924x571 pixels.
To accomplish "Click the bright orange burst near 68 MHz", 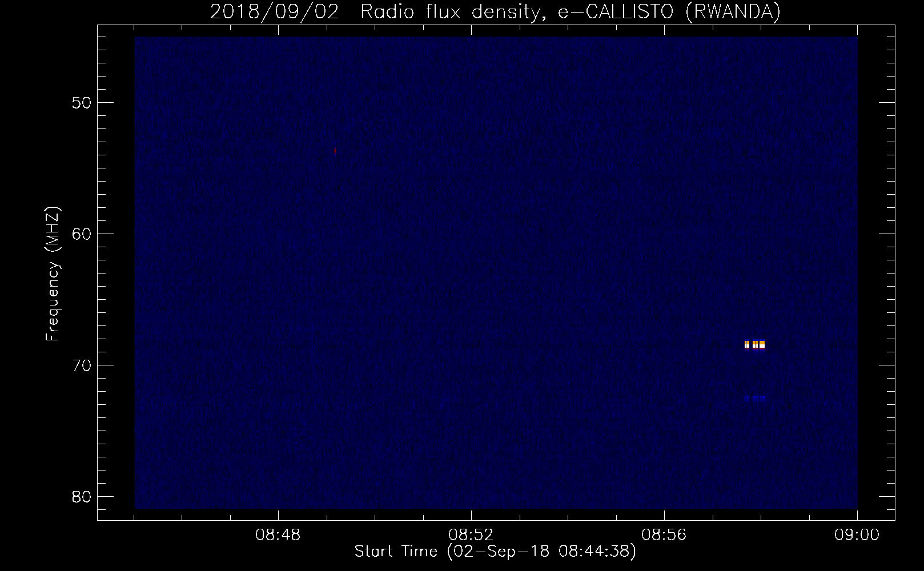I will click(754, 344).
